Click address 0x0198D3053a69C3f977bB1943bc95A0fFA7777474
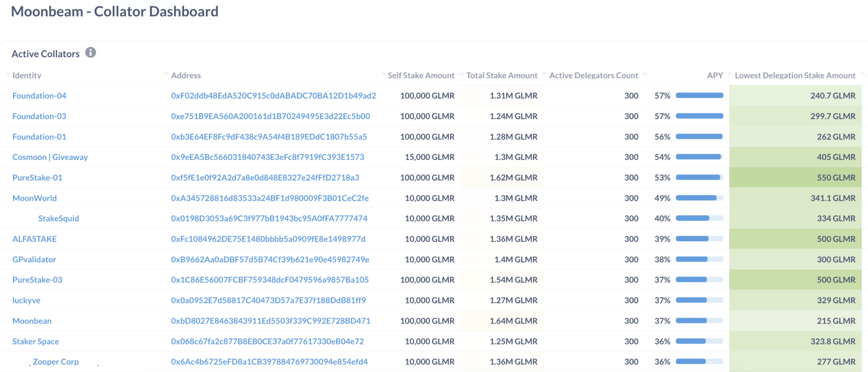The width and height of the screenshot is (868, 372). coord(269,218)
